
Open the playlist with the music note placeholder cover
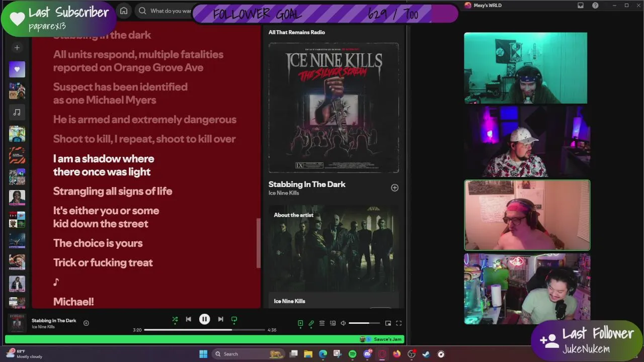click(x=17, y=112)
